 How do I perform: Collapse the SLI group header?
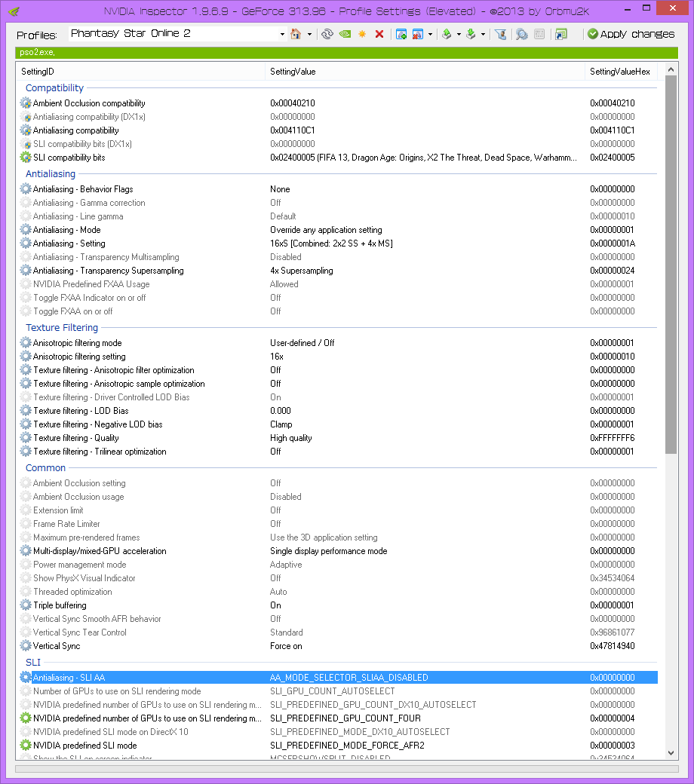(33, 663)
